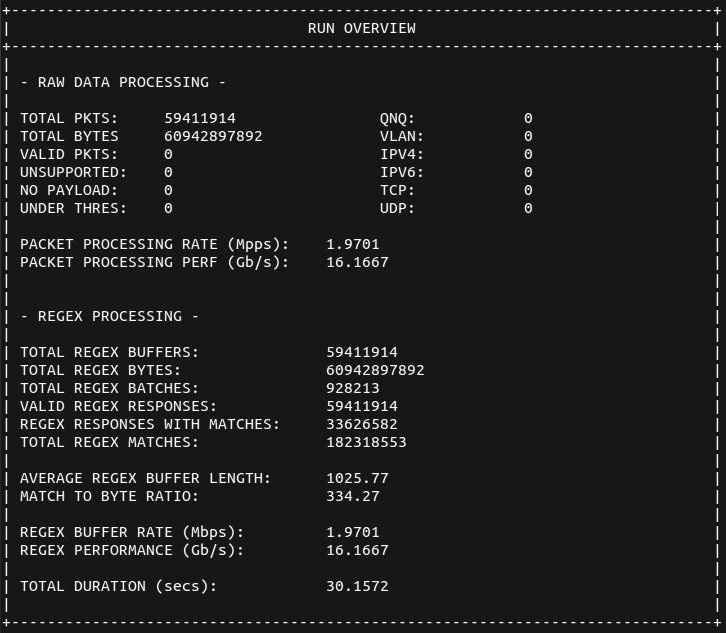Viewport: 726px width, 633px height.
Task: Click the UDP label
Action: pyautogui.click(x=397, y=208)
